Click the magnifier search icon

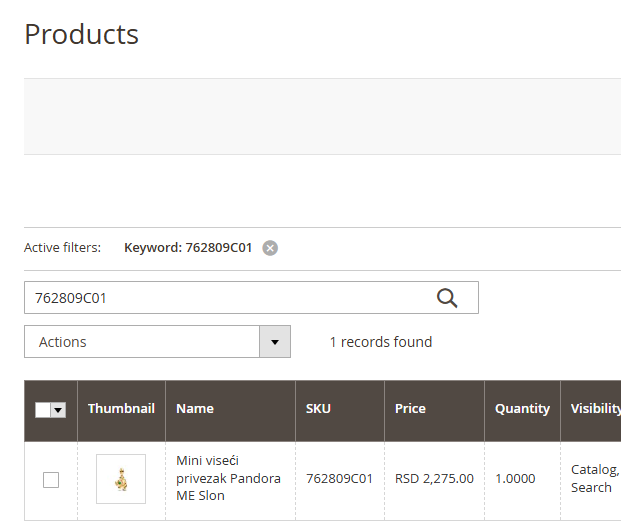[447, 297]
